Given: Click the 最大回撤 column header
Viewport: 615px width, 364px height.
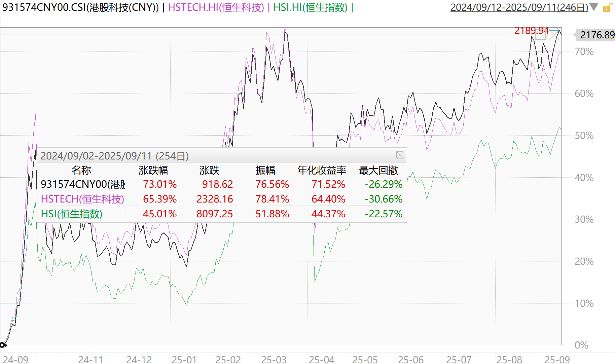Looking at the screenshot, I should click(378, 170).
